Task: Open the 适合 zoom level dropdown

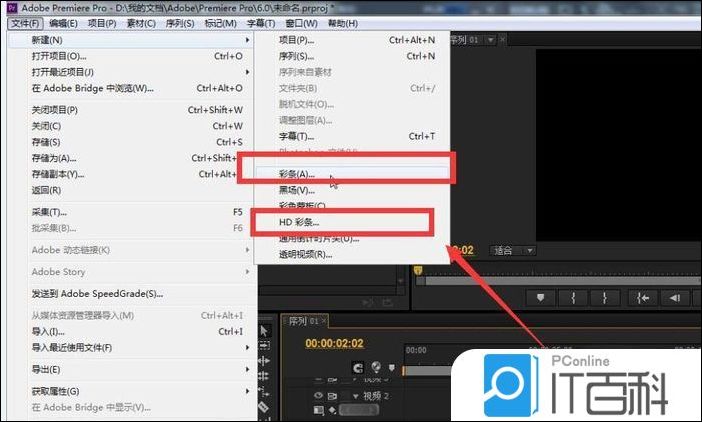Action: (x=513, y=251)
